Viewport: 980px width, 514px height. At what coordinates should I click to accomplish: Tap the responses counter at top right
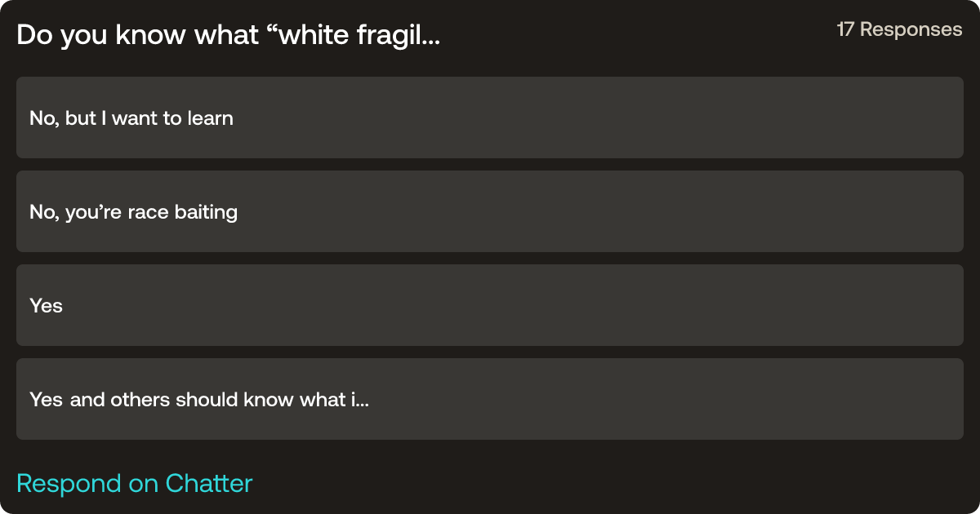(899, 30)
